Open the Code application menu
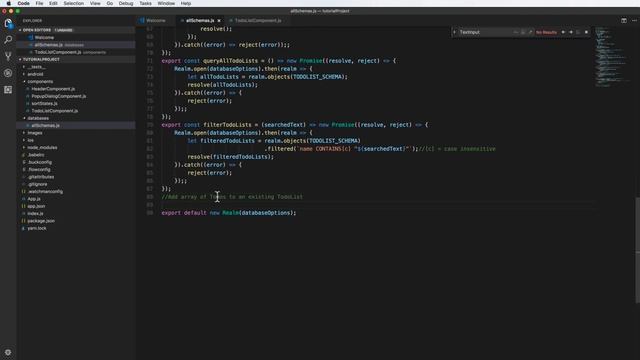The height and width of the screenshot is (360, 640). pos(23,3)
